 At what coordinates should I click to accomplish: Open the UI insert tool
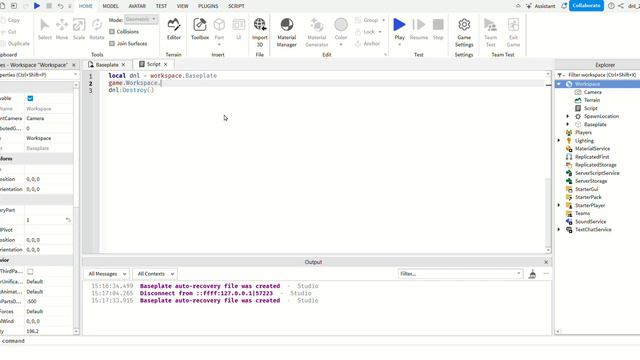pos(239,29)
